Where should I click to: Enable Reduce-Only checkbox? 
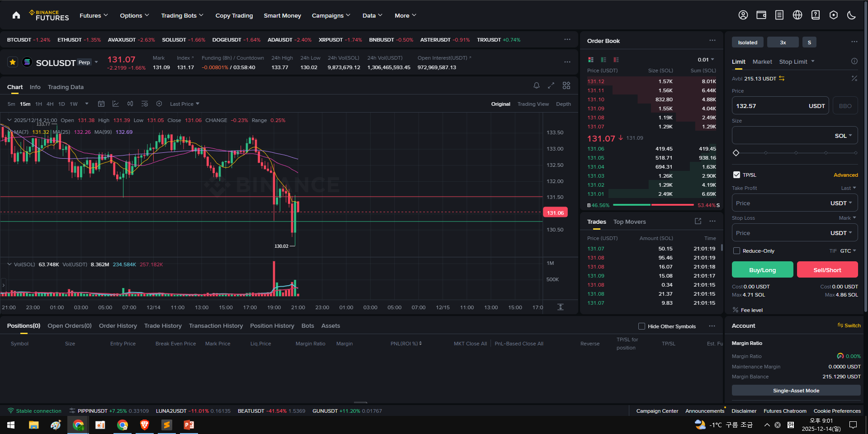point(737,251)
